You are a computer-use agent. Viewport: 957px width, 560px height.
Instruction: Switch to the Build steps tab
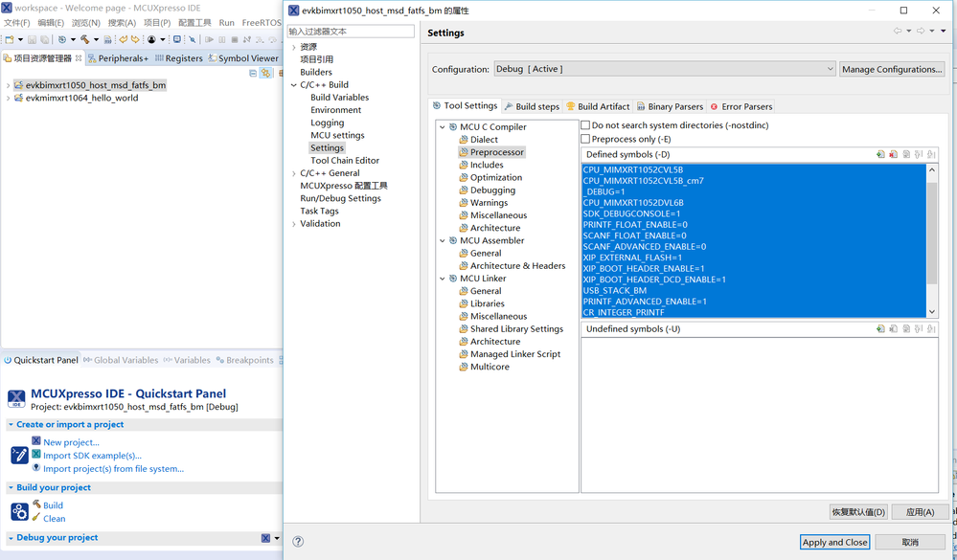point(532,106)
